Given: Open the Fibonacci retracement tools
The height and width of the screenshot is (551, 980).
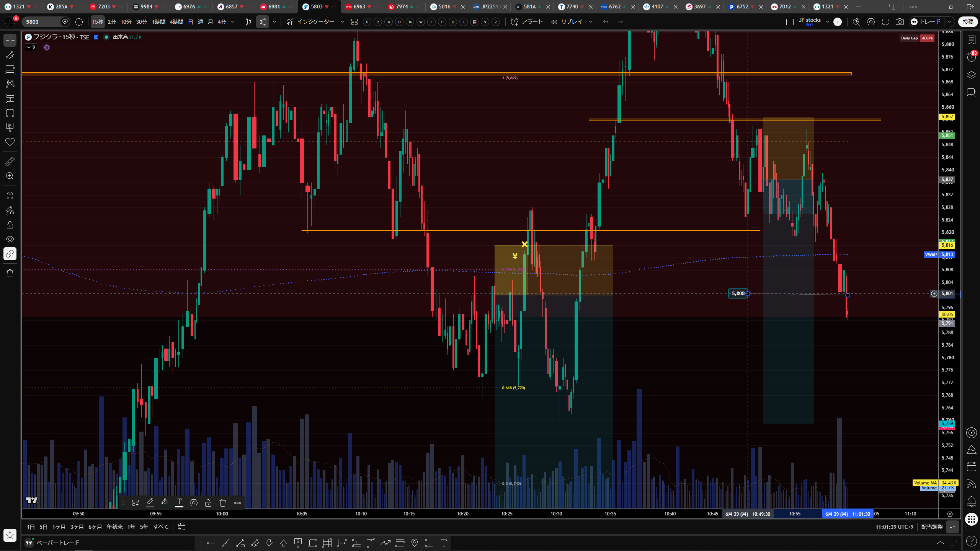Looking at the screenshot, I should tap(10, 69).
